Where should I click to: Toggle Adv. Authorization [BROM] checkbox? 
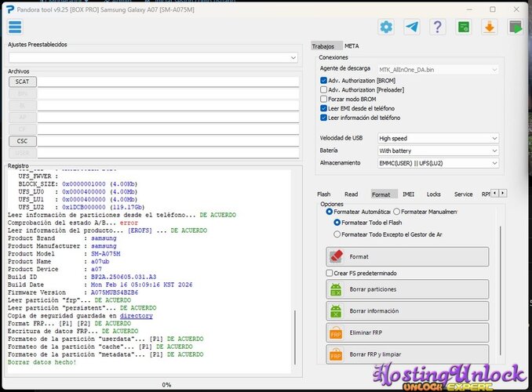pyautogui.click(x=324, y=81)
